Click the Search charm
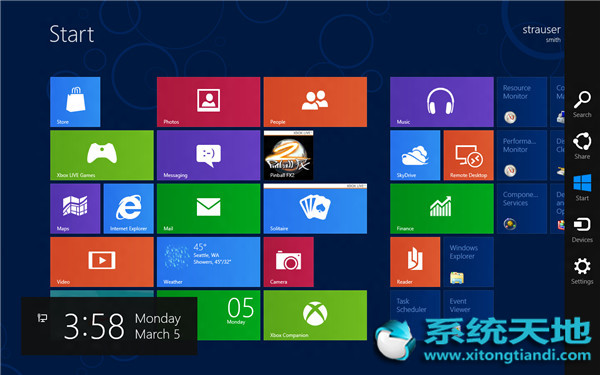The height and width of the screenshot is (375, 600). [x=582, y=104]
